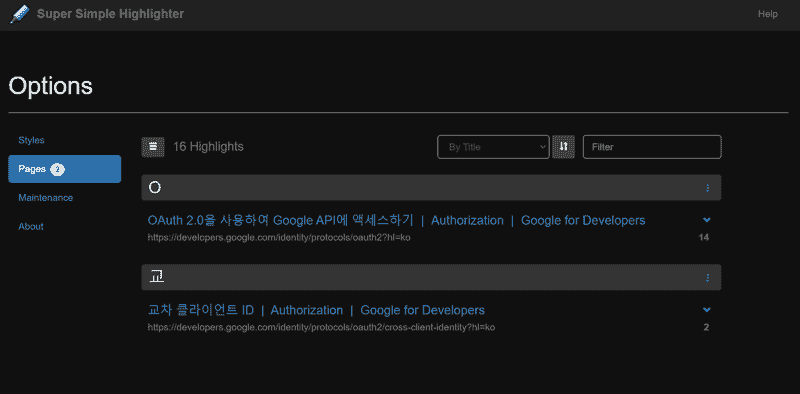
Task: Focus the Filter input field
Action: click(652, 147)
